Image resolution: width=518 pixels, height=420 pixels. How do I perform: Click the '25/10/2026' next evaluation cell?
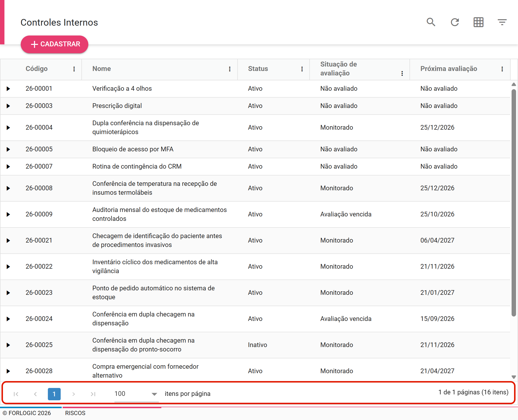(x=437, y=214)
